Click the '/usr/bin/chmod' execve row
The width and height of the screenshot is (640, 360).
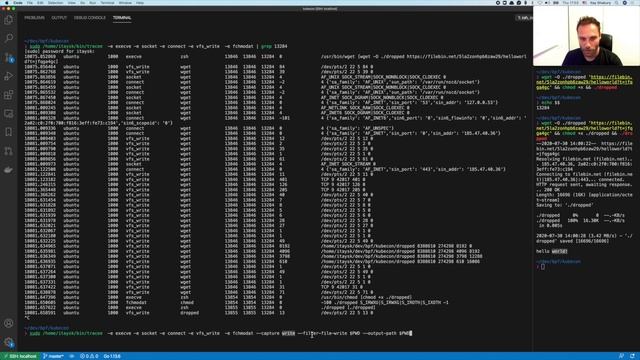click(218, 298)
